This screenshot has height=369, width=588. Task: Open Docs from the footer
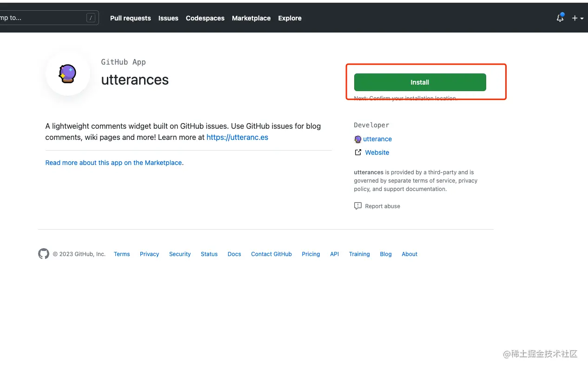234,254
